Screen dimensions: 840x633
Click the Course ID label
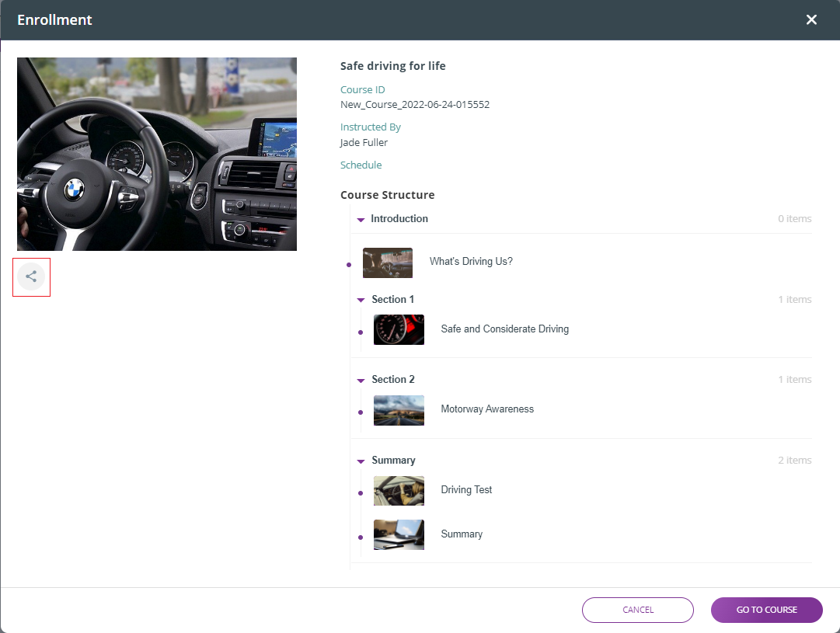[363, 89]
